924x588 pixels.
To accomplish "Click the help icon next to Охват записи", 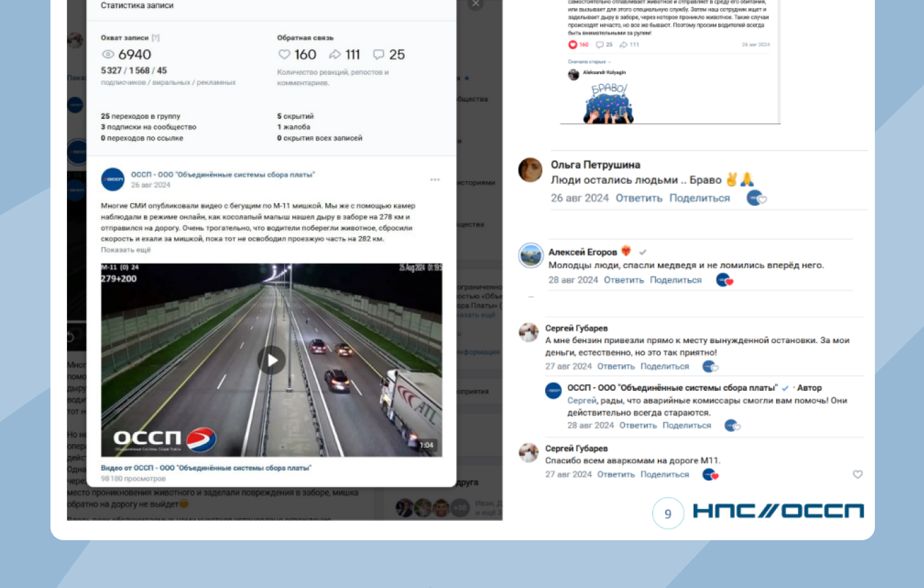I will (155, 38).
